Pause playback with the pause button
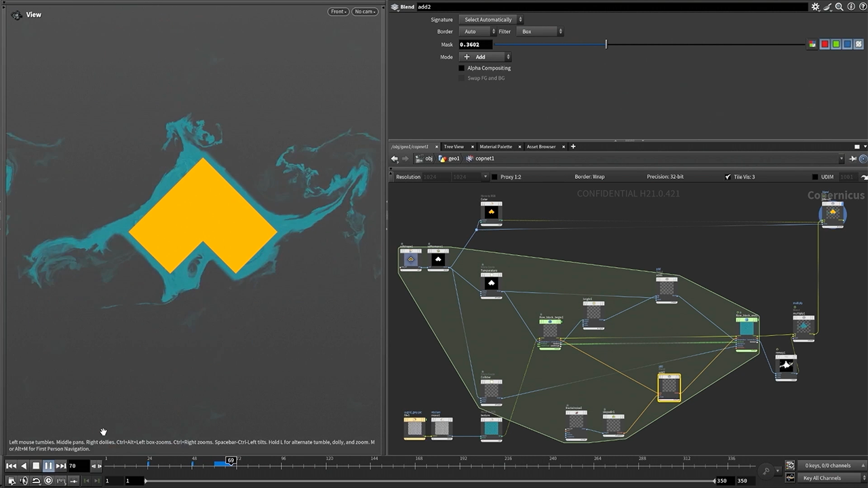The width and height of the screenshot is (868, 488). [48, 466]
